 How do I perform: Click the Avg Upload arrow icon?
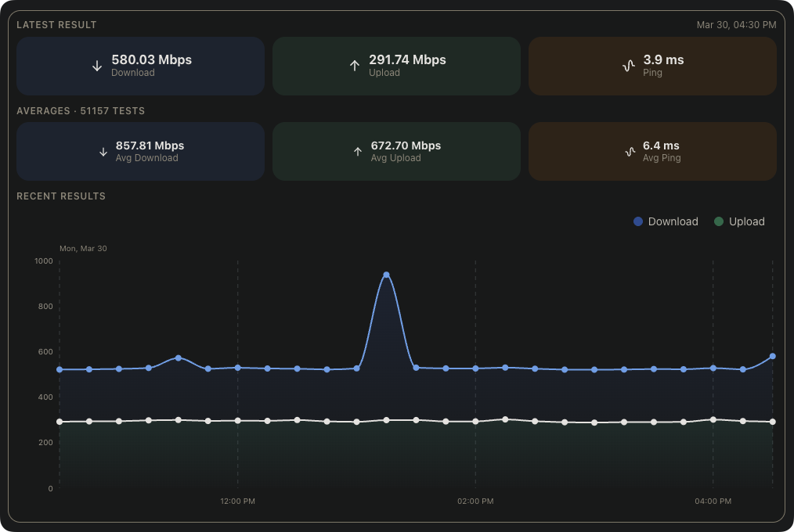(358, 152)
